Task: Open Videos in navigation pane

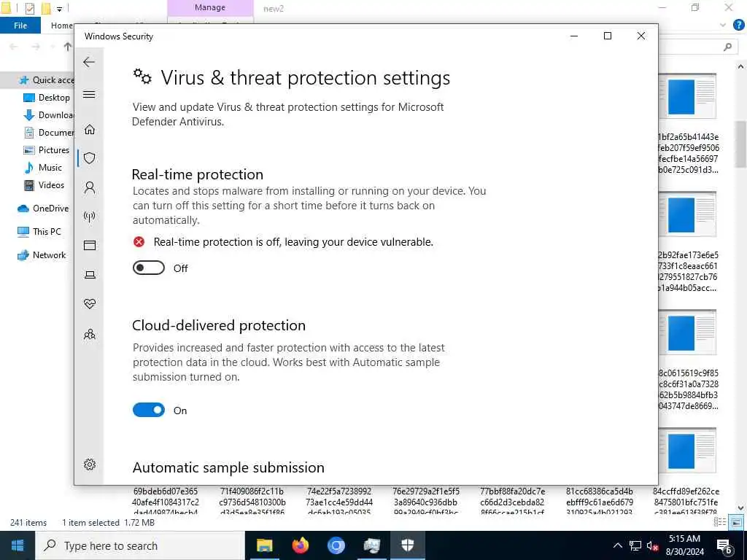Action: 44,185
